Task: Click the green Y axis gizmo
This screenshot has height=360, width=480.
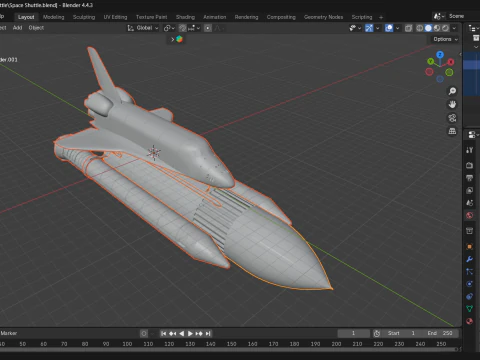Action: click(431, 61)
